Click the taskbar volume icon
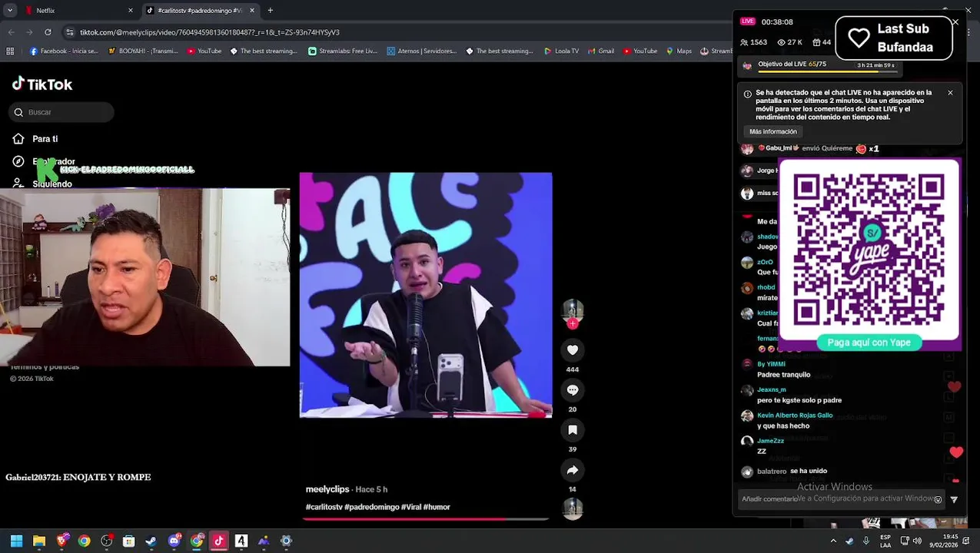 click(917, 541)
